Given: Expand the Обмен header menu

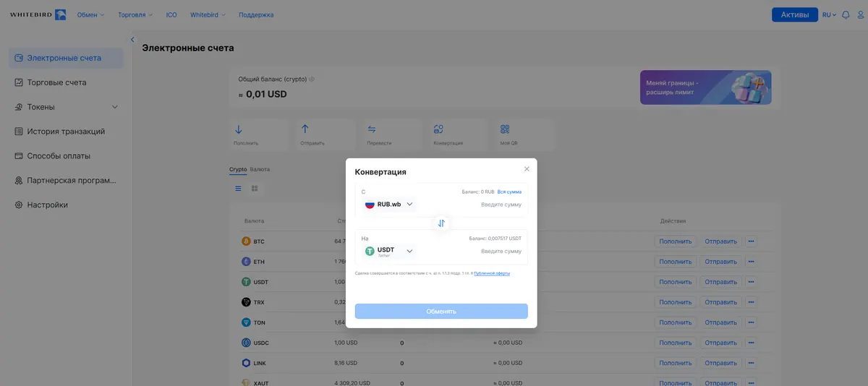Looking at the screenshot, I should click(x=90, y=14).
